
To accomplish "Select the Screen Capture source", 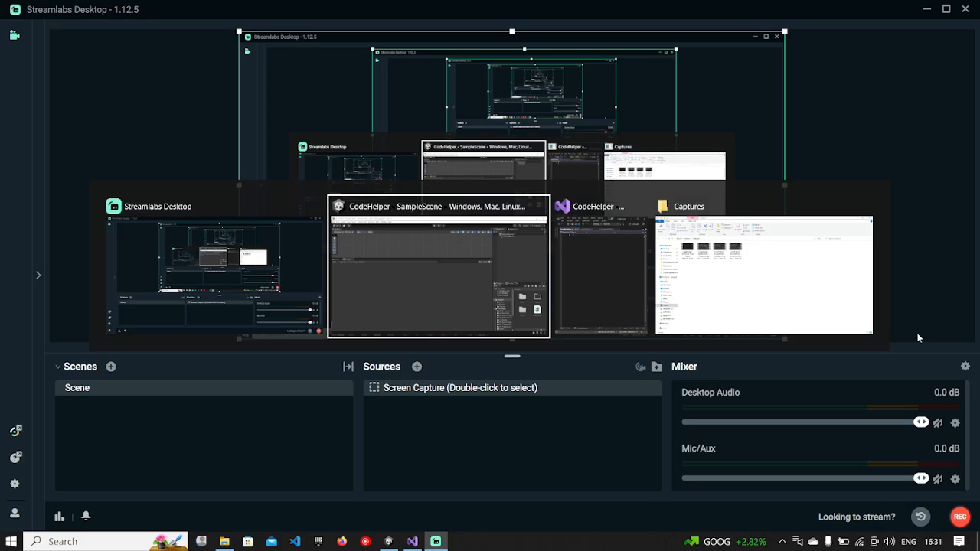I will 459,388.
